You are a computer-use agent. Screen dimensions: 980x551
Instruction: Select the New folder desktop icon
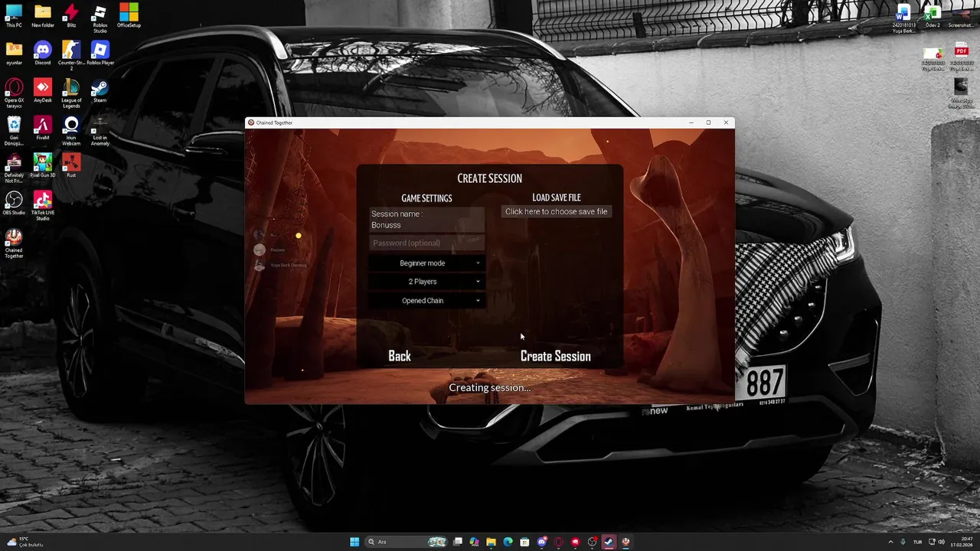[43, 15]
